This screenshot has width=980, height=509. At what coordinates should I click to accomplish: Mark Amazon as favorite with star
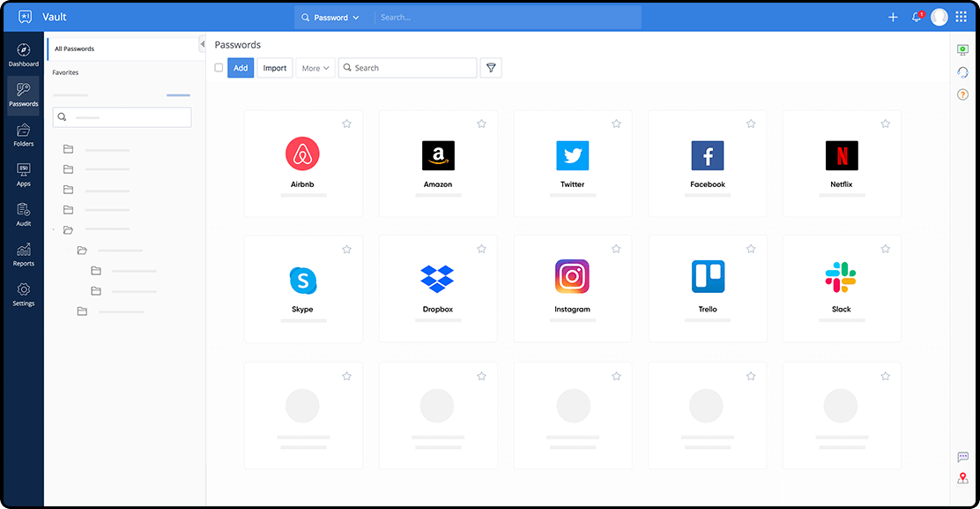pyautogui.click(x=481, y=124)
